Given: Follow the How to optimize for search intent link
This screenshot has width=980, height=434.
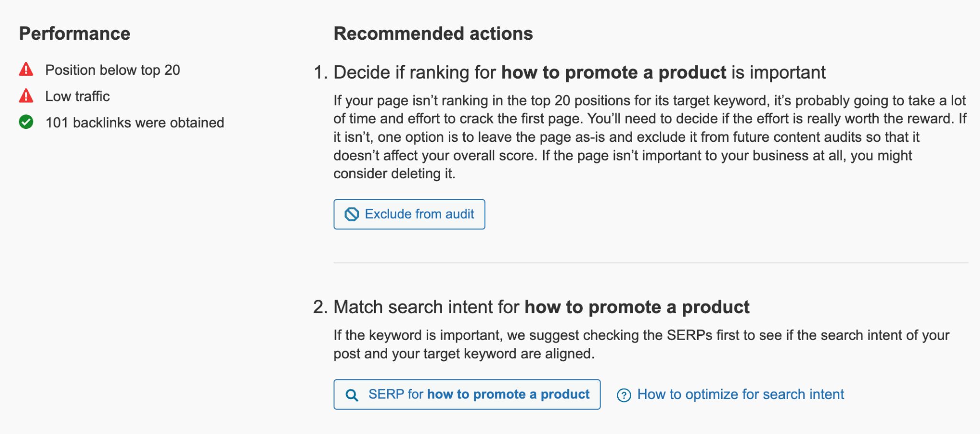Looking at the screenshot, I should (x=741, y=394).
